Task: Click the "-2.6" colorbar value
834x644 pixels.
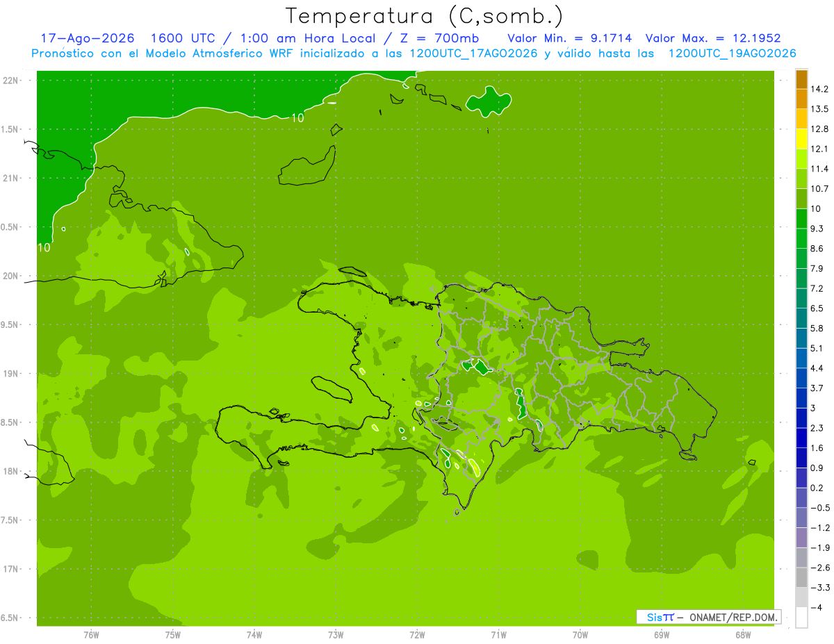Action: (x=820, y=568)
